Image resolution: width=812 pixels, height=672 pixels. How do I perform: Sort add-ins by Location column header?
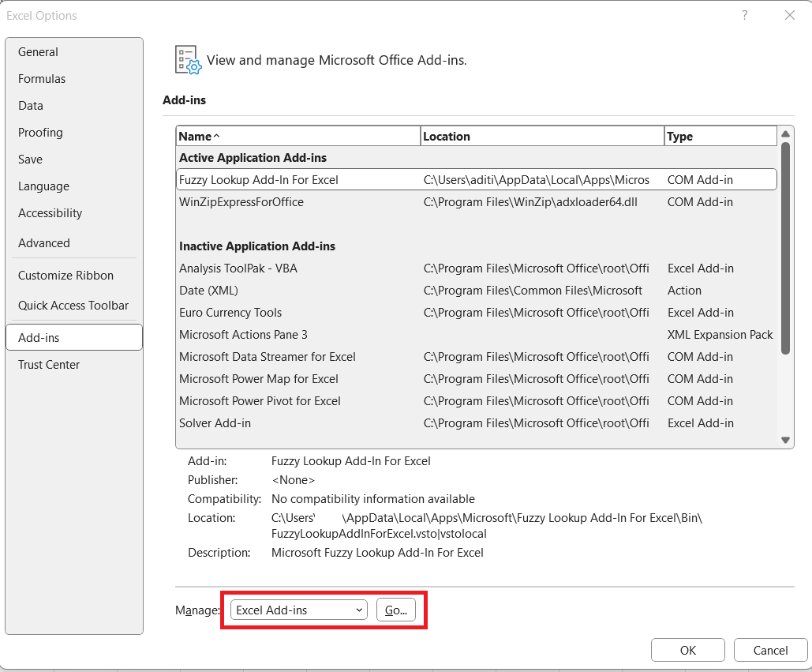click(542, 137)
